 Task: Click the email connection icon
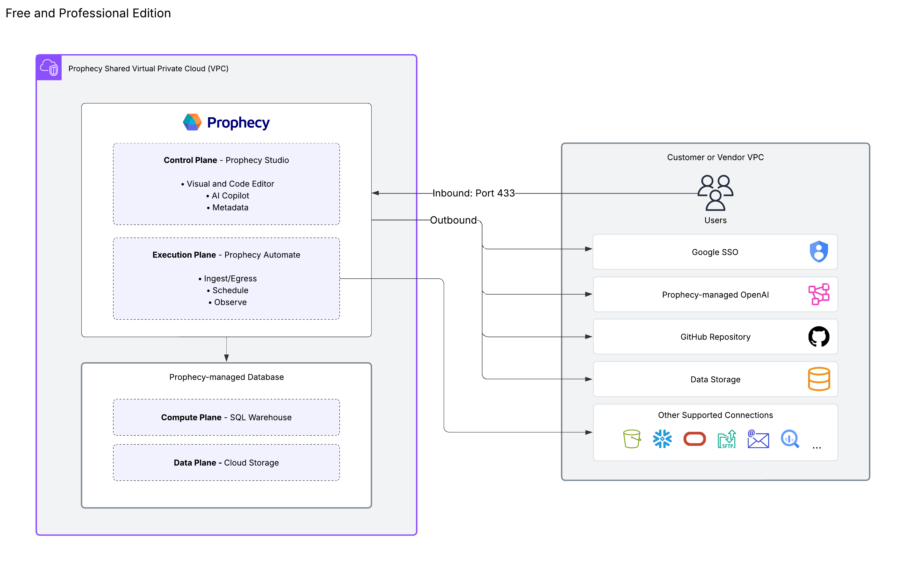[758, 439]
